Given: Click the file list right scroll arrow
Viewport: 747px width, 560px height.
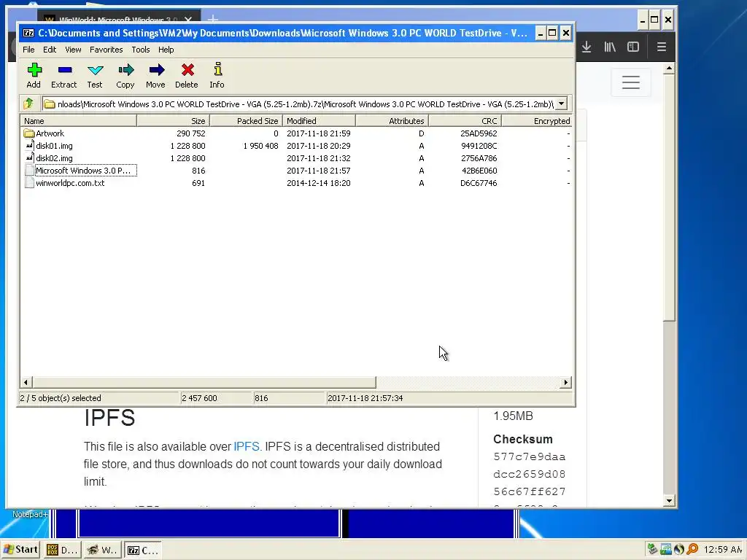Looking at the screenshot, I should pos(565,382).
